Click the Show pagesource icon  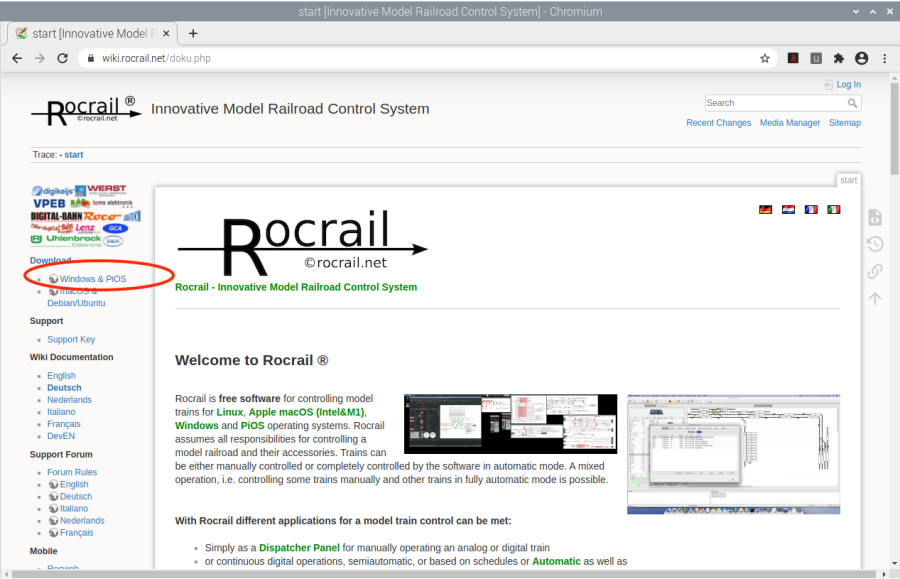coord(874,218)
